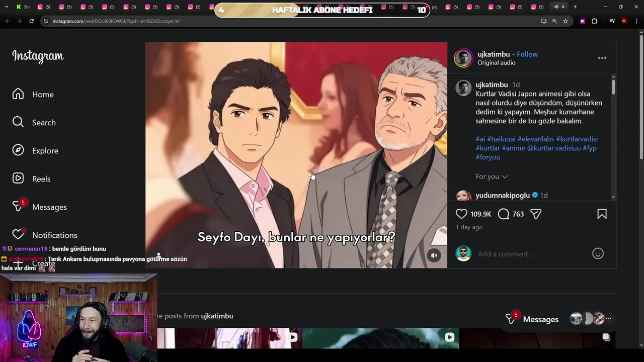Viewport: 644px width, 362px height.
Task: Click the reel video to pause it
Action: tap(296, 155)
